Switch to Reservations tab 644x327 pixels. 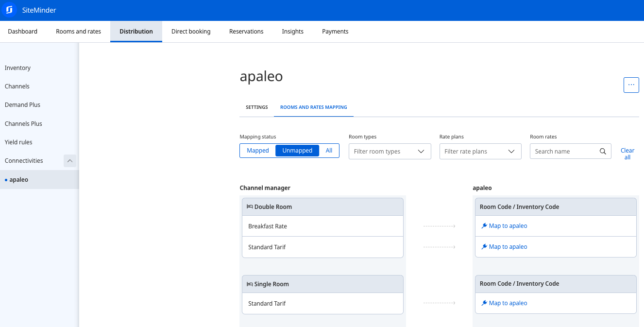point(246,32)
